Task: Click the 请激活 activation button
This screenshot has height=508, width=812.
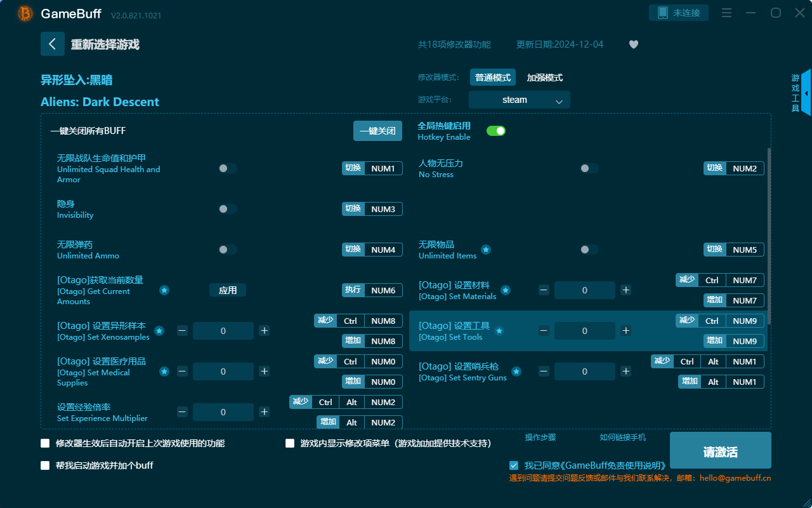Action: tap(720, 450)
